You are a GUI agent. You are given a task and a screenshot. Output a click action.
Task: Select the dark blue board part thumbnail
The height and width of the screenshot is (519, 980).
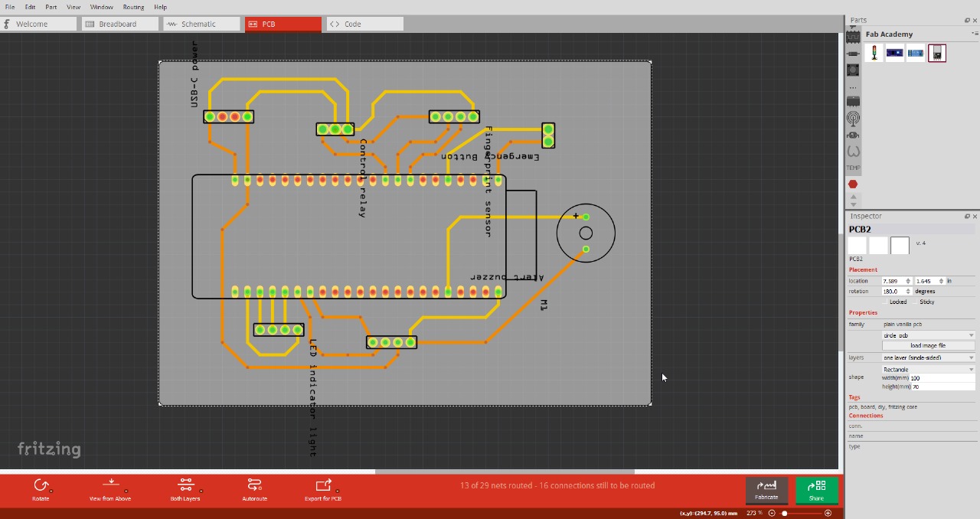click(x=894, y=53)
